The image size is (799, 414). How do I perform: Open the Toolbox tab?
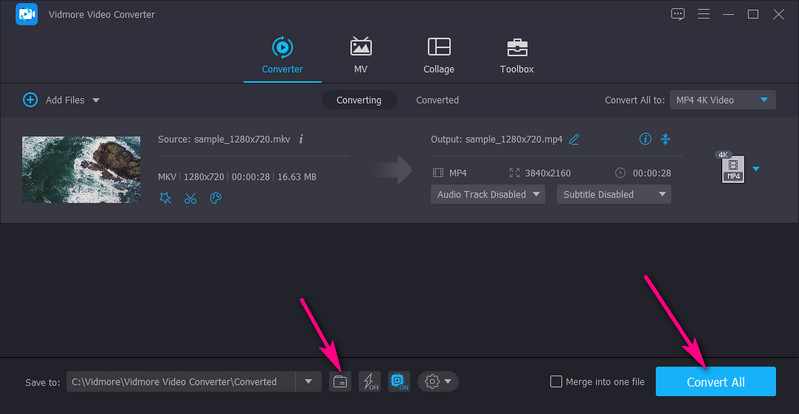[x=517, y=56]
